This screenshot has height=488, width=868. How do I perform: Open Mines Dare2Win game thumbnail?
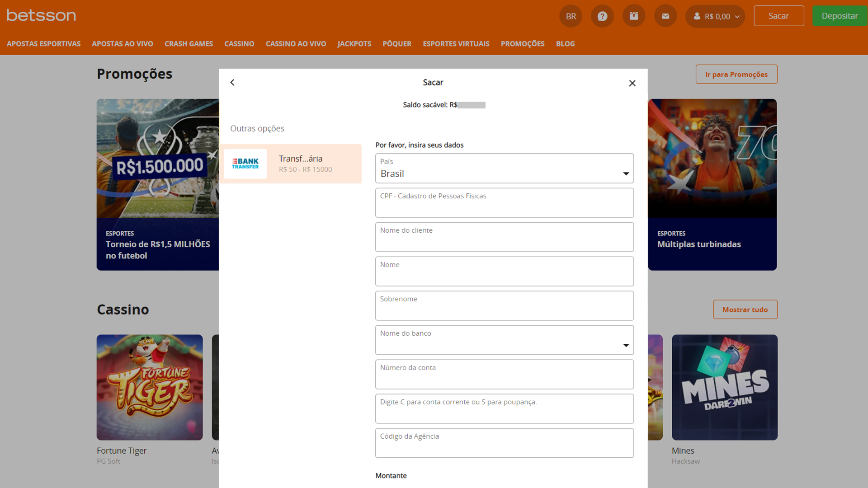click(725, 387)
